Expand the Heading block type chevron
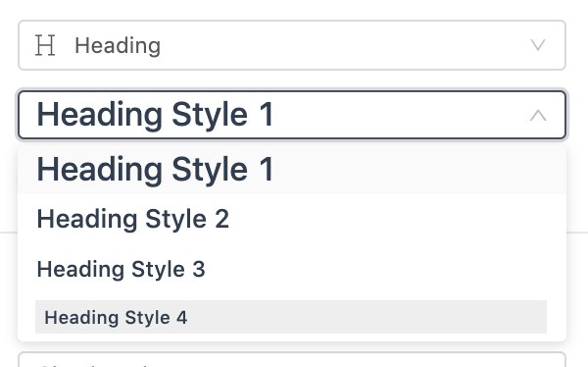The image size is (588, 367). coord(538,45)
